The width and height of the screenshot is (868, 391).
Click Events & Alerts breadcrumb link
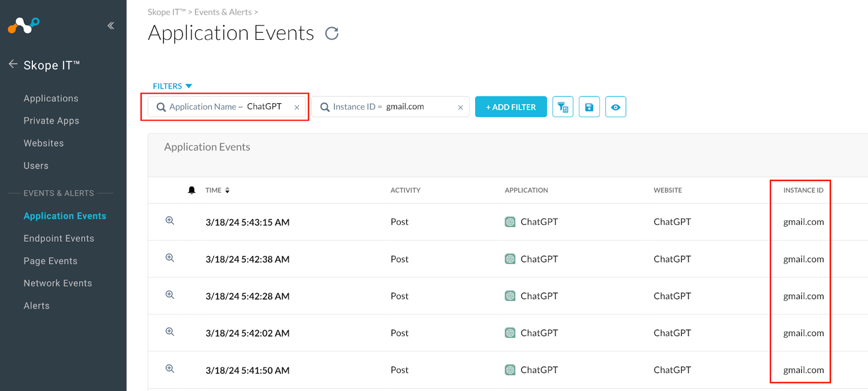click(x=223, y=12)
